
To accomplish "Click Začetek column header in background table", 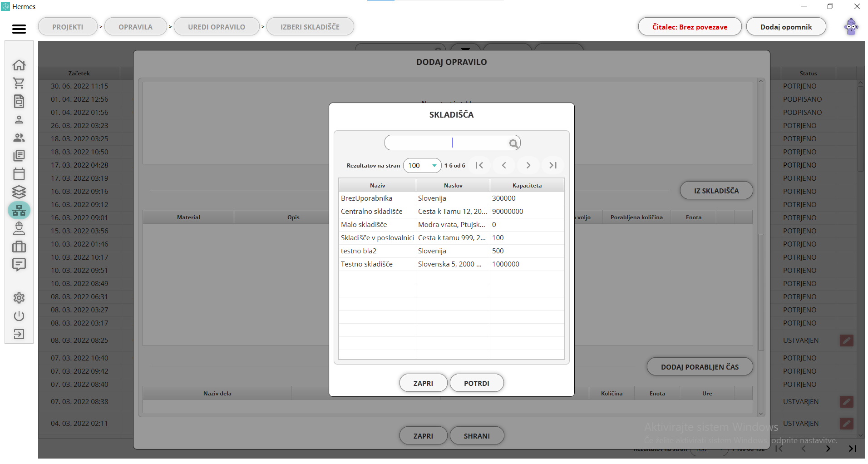I will tap(79, 73).
